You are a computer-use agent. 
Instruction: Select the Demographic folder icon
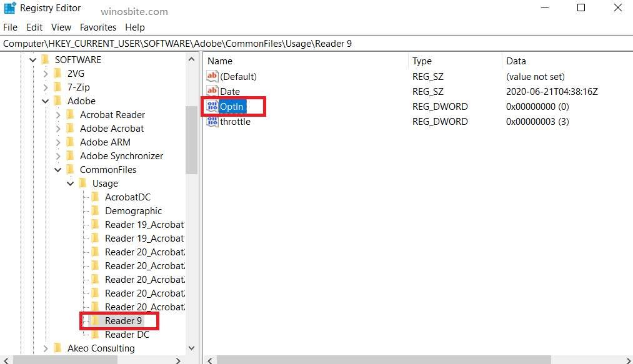95,210
